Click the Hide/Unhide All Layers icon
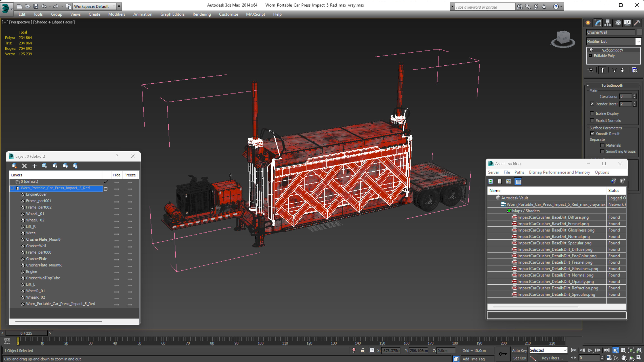This screenshot has width=644, height=362. coord(65,166)
